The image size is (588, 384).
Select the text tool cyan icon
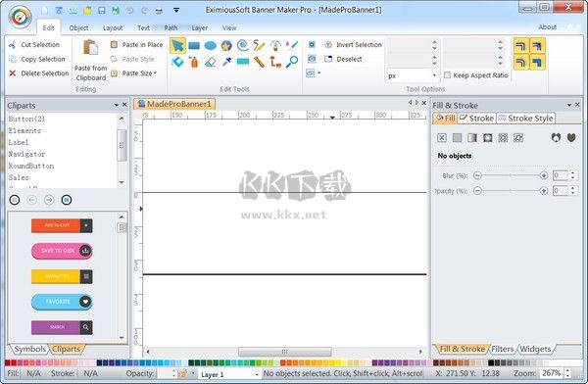(243, 62)
